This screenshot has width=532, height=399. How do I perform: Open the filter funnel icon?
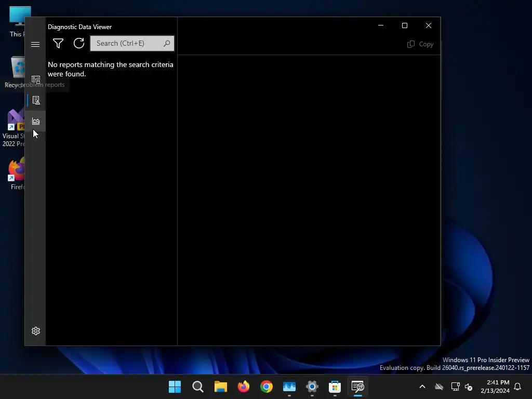[58, 43]
